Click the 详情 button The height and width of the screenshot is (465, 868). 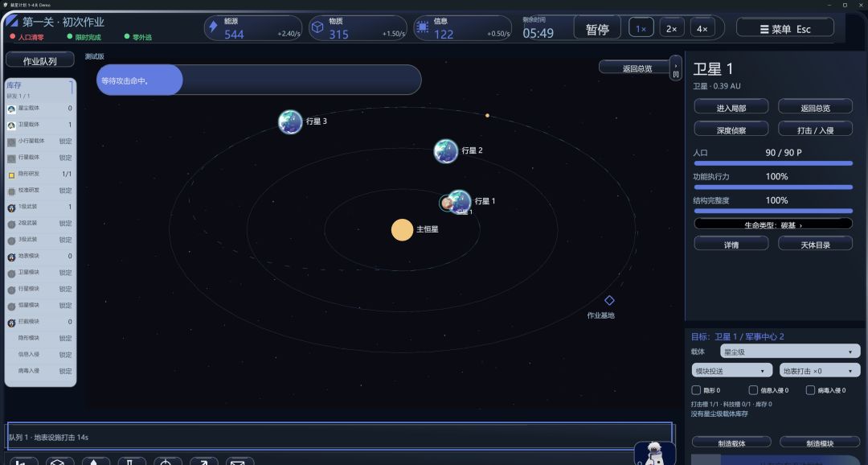pos(731,245)
